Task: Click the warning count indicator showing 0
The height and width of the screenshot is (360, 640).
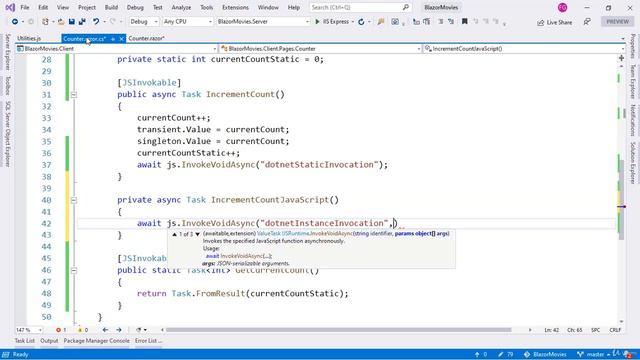Action: [83, 330]
